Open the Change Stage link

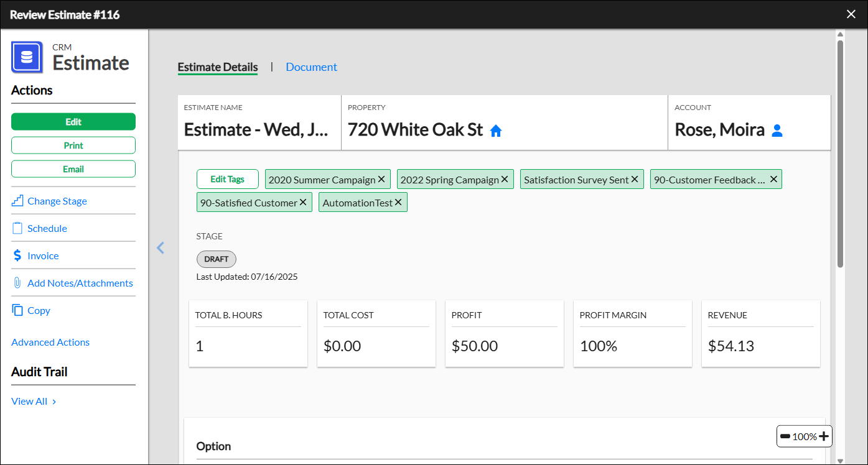(x=57, y=201)
